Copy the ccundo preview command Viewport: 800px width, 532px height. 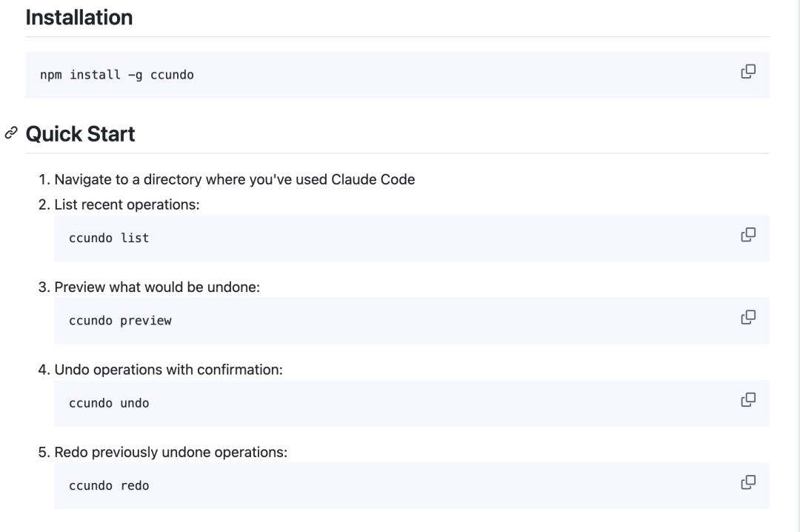pyautogui.click(x=748, y=317)
